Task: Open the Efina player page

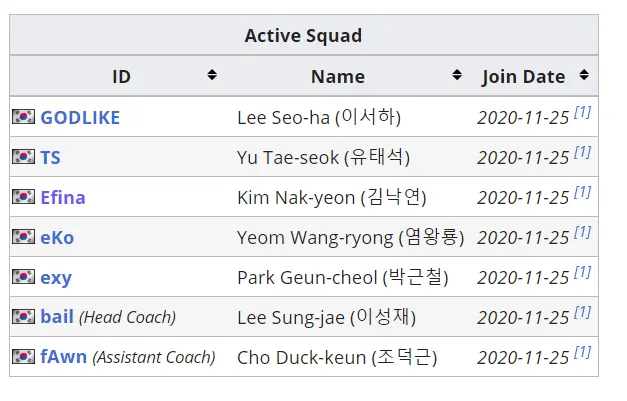Action: (x=63, y=197)
